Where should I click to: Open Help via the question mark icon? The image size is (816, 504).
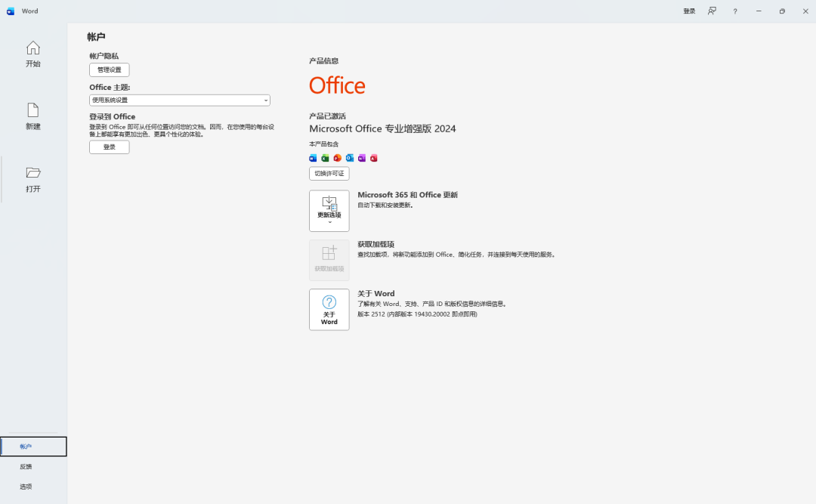(734, 11)
